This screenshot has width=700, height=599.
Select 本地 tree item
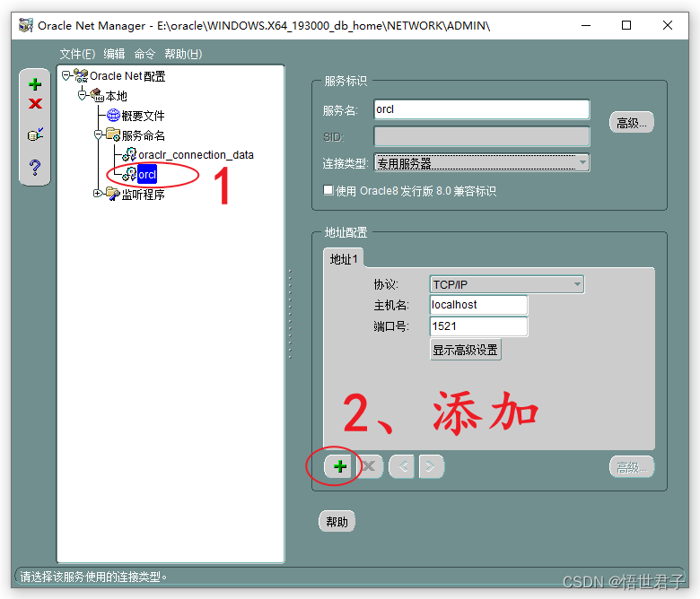pyautogui.click(x=116, y=96)
